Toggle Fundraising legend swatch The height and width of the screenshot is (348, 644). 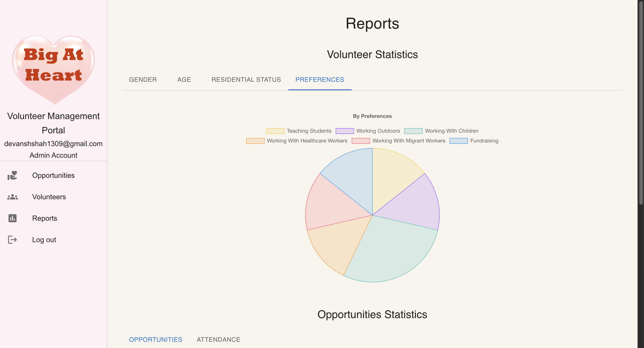pyautogui.click(x=459, y=141)
